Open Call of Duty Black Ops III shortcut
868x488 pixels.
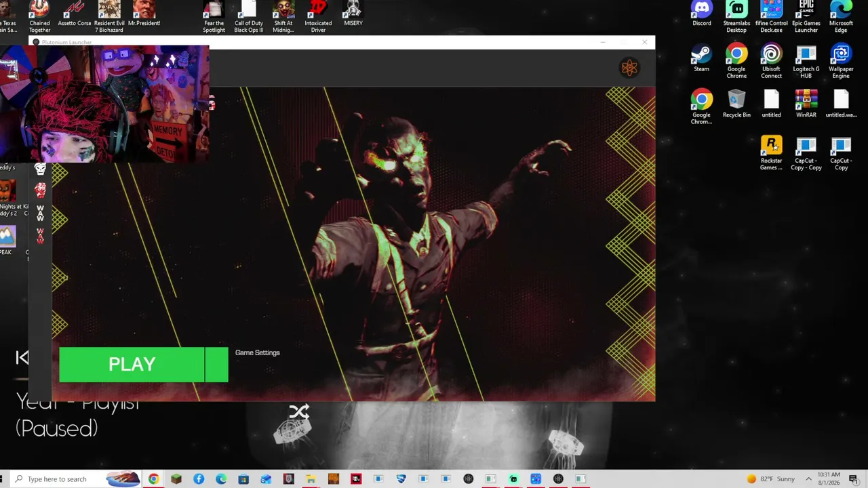pyautogui.click(x=249, y=16)
